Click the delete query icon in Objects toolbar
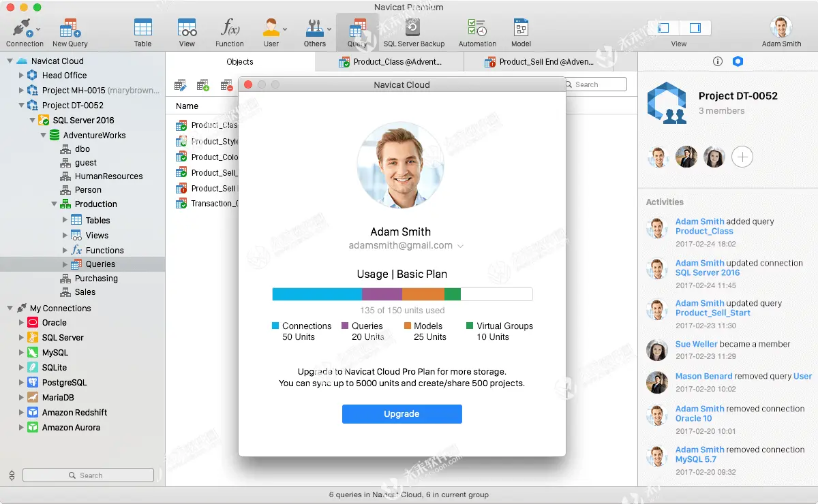The width and height of the screenshot is (818, 504). [227, 85]
